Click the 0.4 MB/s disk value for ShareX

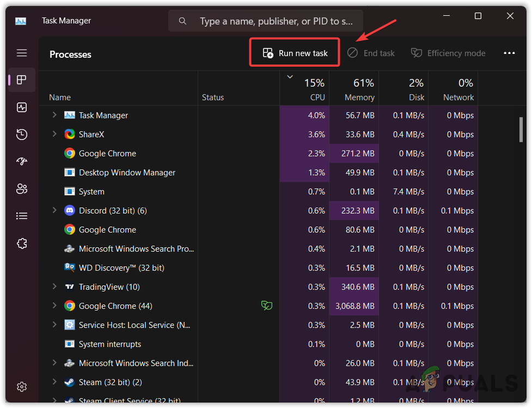(x=408, y=135)
